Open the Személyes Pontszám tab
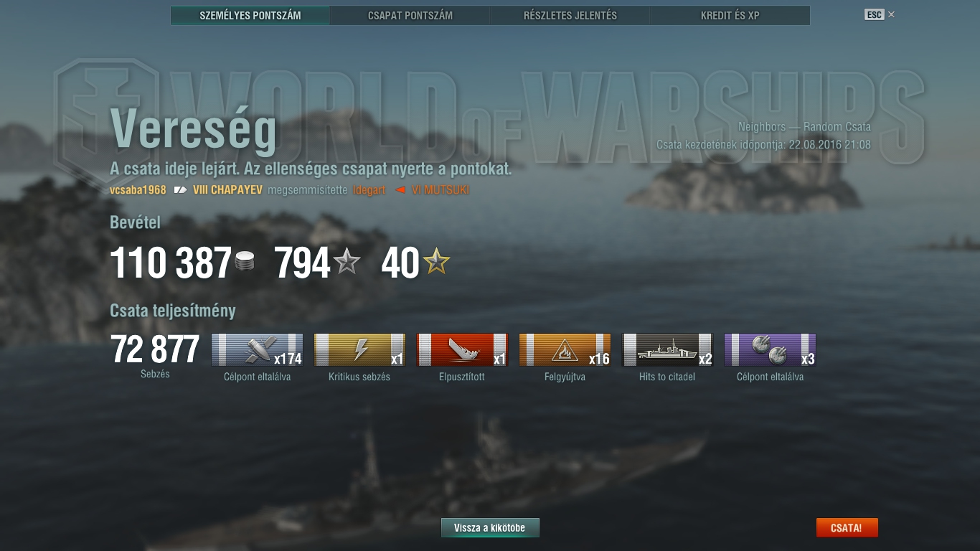This screenshot has width=980, height=551. tap(250, 15)
